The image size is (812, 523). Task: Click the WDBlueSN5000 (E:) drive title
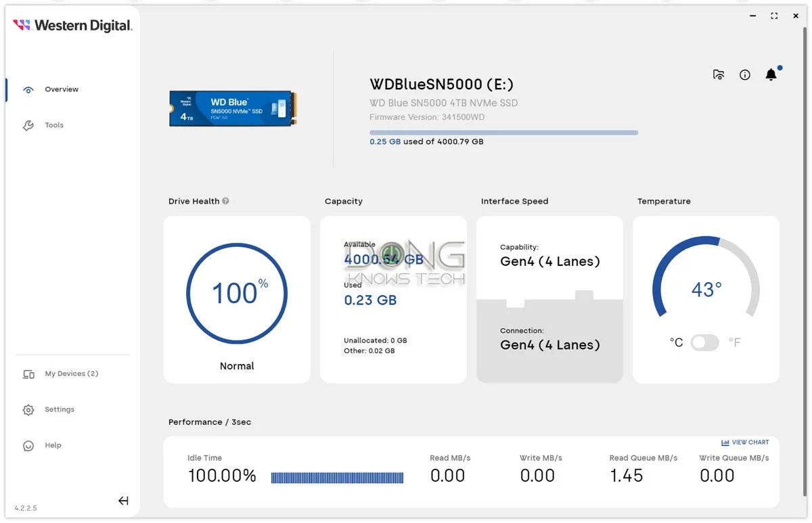[x=441, y=85]
